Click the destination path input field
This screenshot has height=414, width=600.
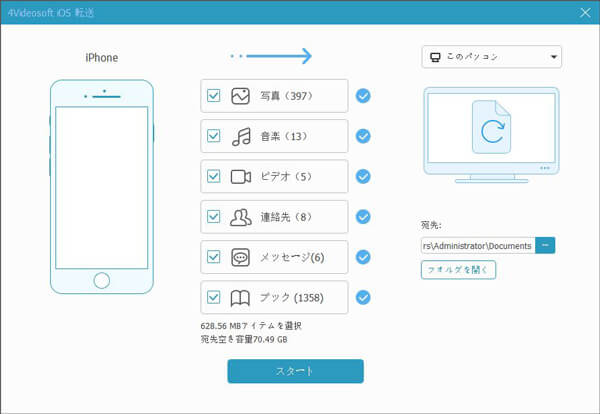[478, 245]
